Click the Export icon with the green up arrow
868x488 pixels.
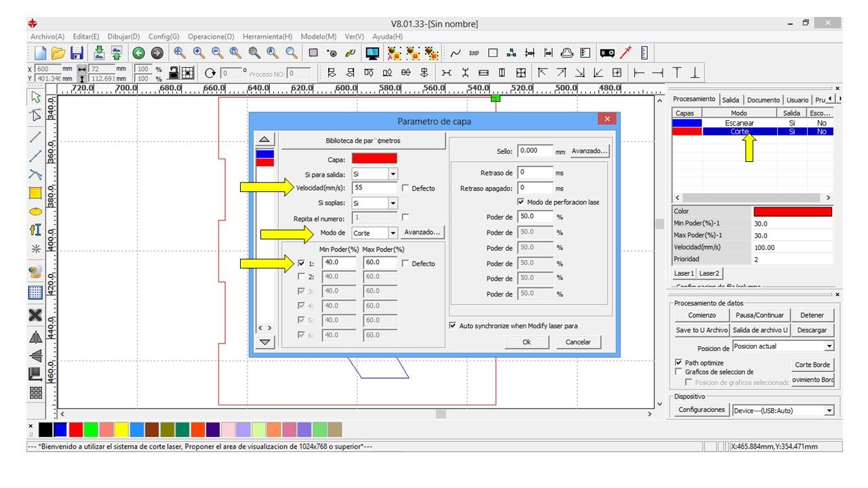(x=116, y=53)
